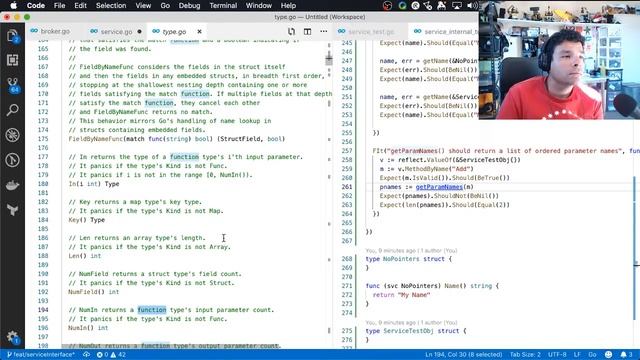This screenshot has height=360, width=640.
Task: Change the LF end of line sequence
Action: click(577, 355)
